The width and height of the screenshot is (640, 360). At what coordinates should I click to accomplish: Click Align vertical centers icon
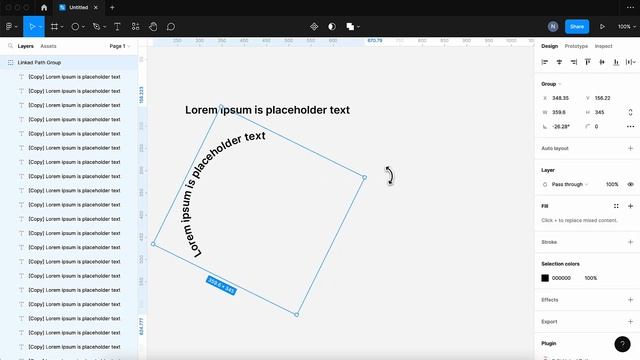point(602,62)
